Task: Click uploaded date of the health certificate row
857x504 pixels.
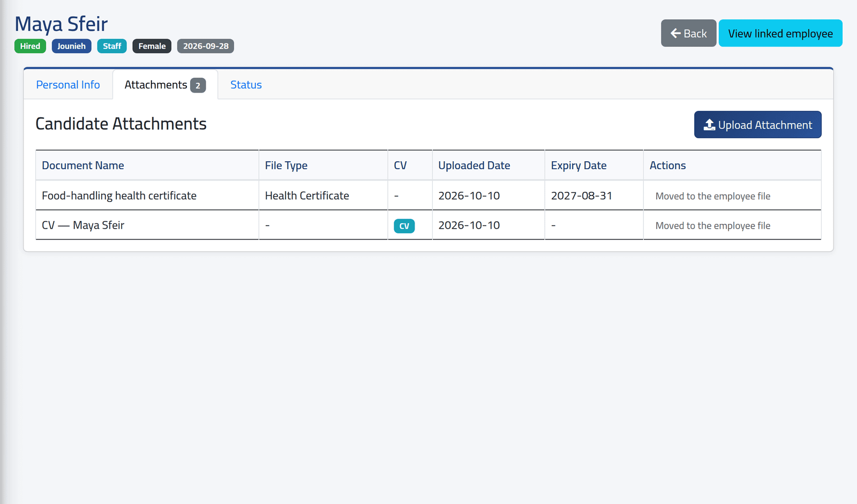Action: click(469, 195)
